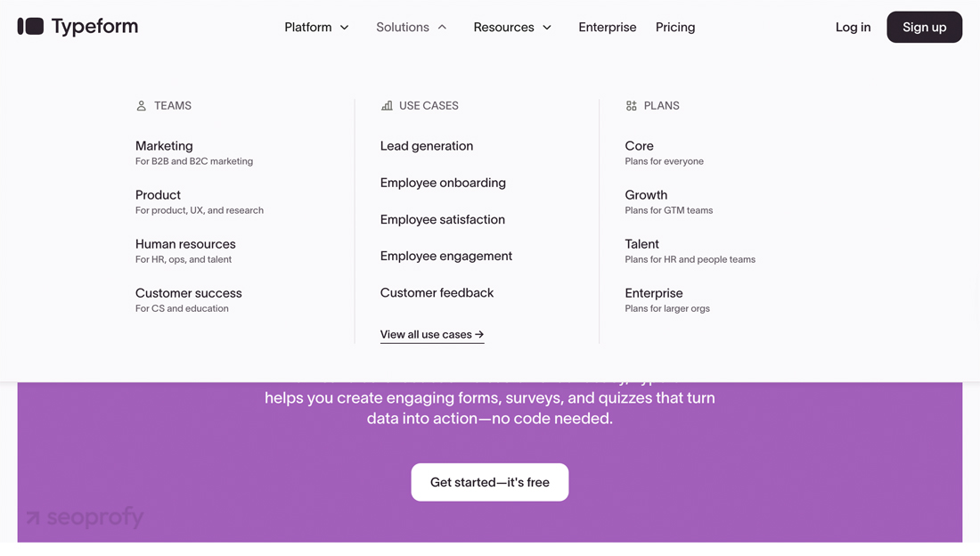
Task: Choose the Talent plan for HR teams
Action: point(641,244)
